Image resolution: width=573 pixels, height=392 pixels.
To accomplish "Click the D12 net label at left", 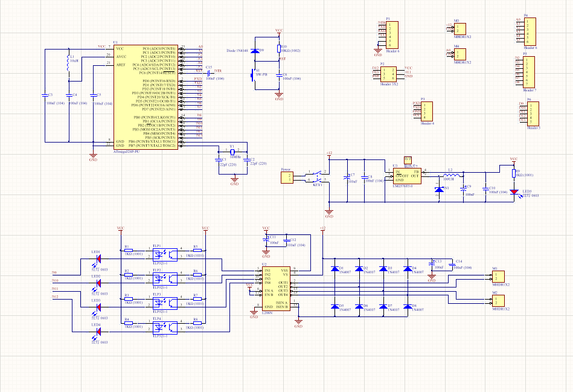I will tap(55, 297).
